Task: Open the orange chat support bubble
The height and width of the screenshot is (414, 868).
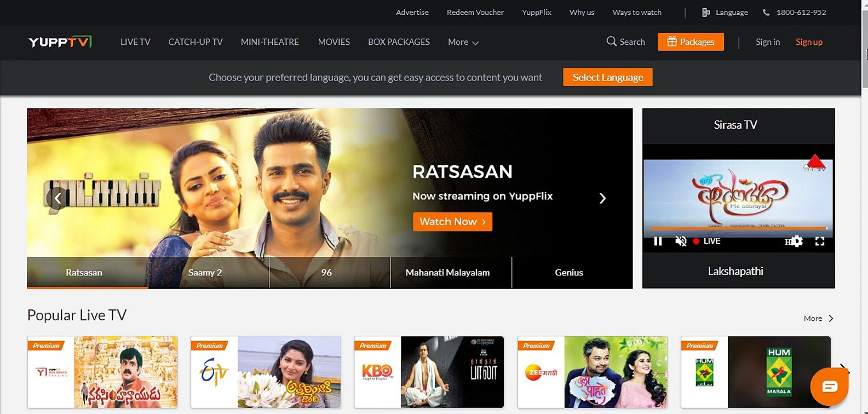Action: point(830,387)
